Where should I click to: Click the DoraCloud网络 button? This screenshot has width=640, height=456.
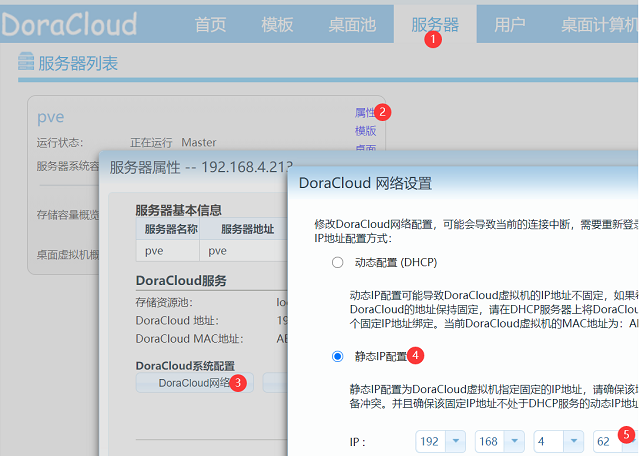[195, 383]
